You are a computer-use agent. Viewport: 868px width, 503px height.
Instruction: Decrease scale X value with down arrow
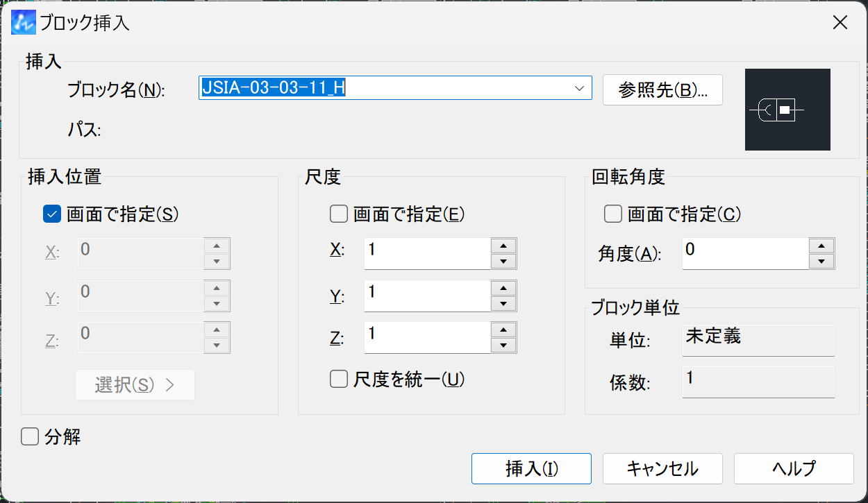[x=503, y=262]
